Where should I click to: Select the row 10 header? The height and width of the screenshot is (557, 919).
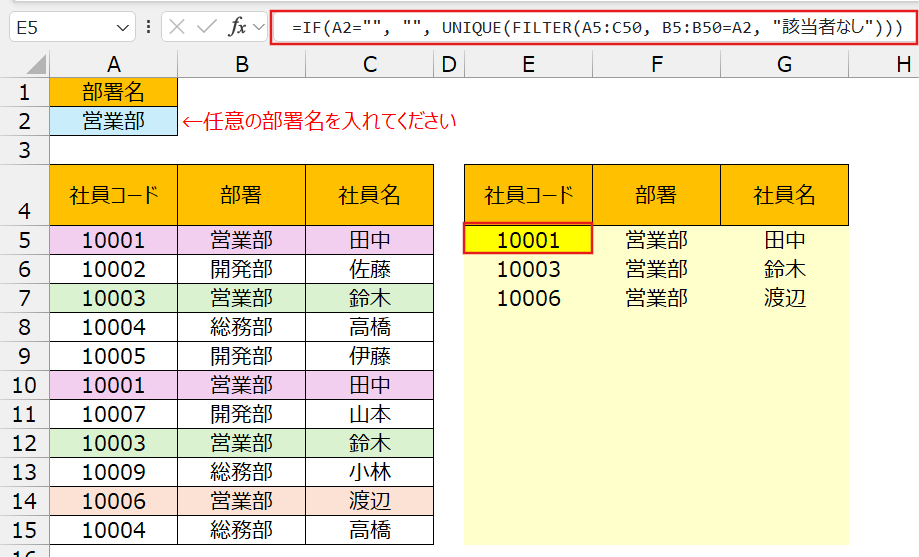24,385
